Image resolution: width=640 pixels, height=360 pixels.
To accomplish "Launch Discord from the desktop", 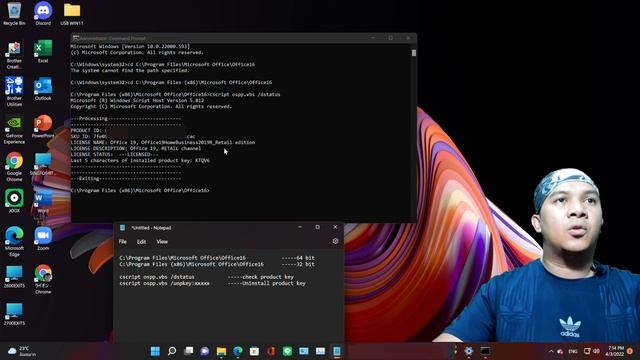I will tap(43, 13).
